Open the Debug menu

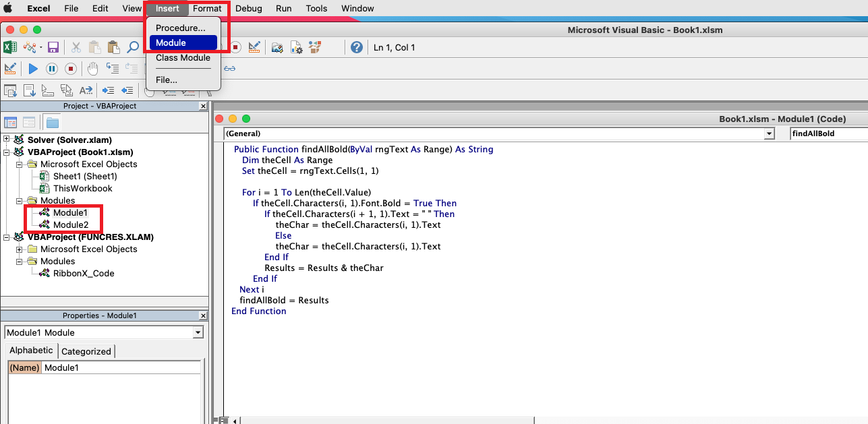click(x=248, y=8)
